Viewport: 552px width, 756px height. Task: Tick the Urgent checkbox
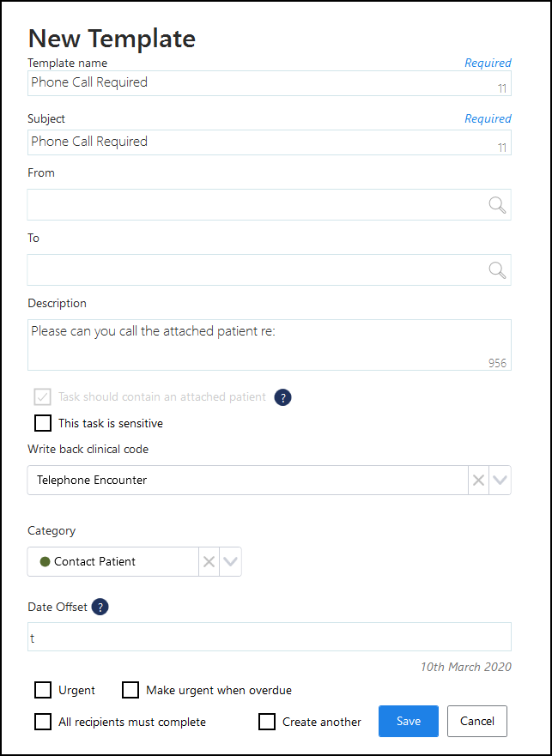pos(43,690)
